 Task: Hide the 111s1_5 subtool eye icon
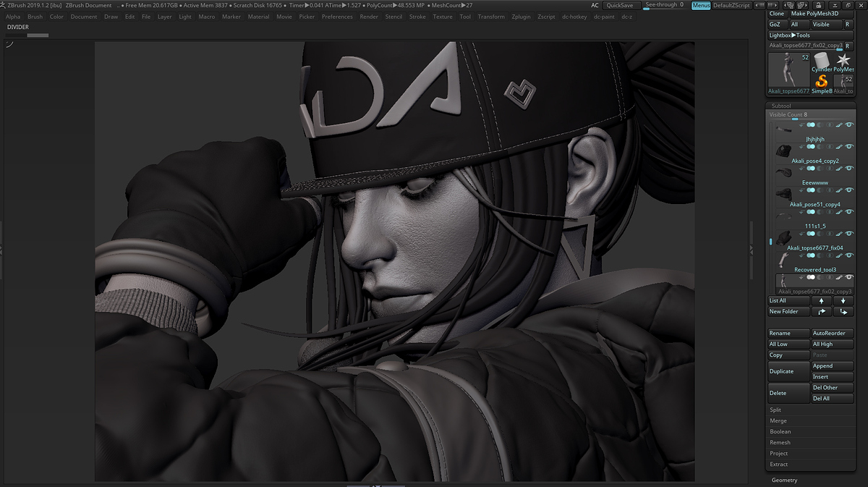pos(849,211)
